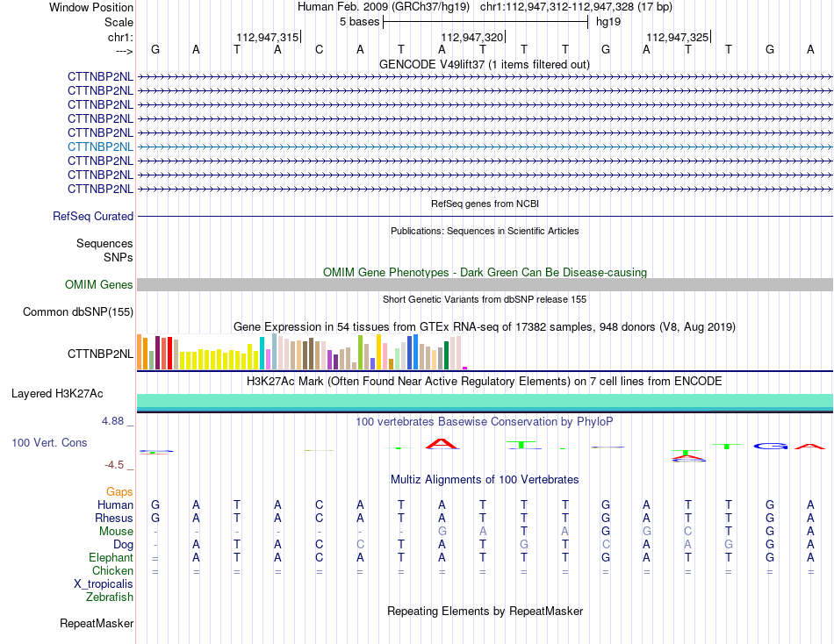Click the cyan GTEx tissue bar
This screenshot has height=644, width=834.
pos(262,353)
